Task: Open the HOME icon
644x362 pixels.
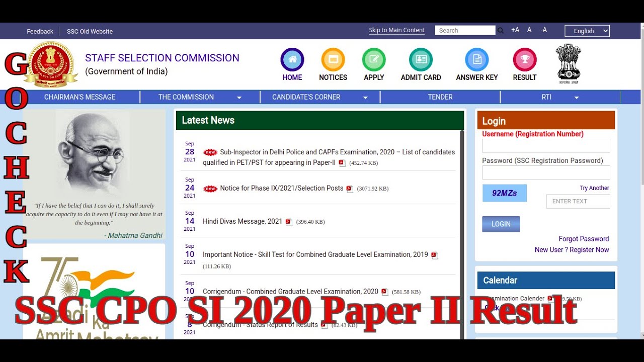Action: pyautogui.click(x=292, y=60)
